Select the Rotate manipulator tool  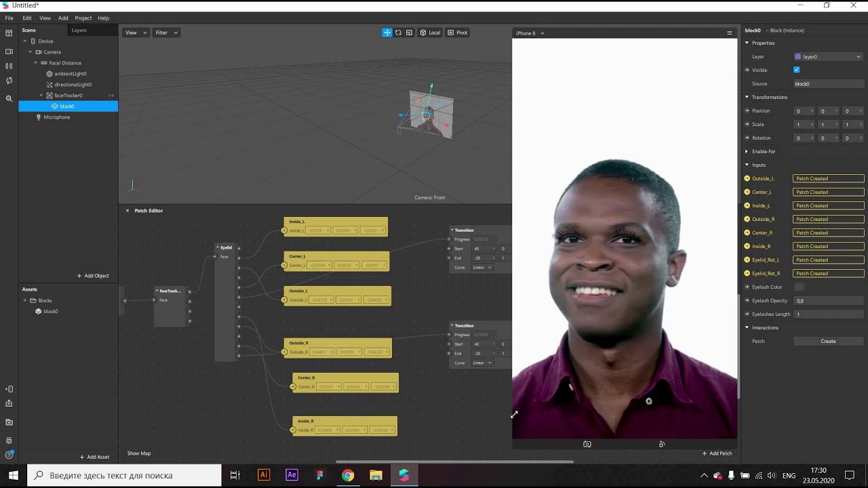point(398,33)
